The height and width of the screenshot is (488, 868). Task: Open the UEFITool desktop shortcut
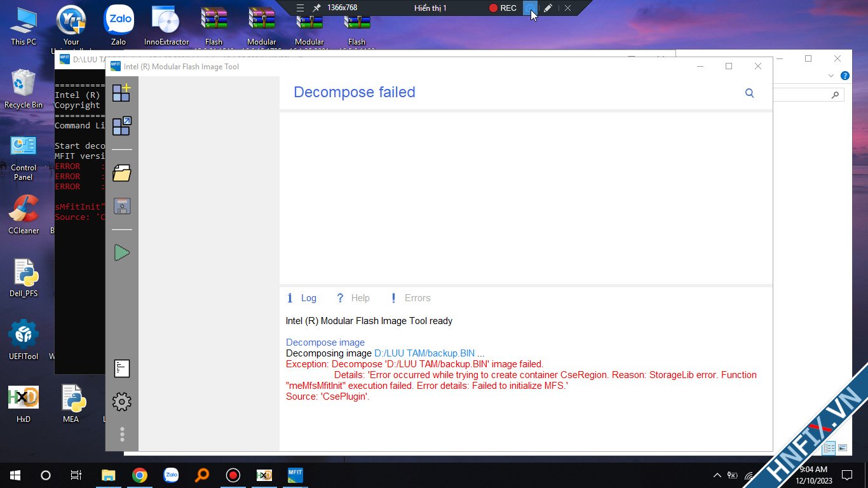point(24,340)
